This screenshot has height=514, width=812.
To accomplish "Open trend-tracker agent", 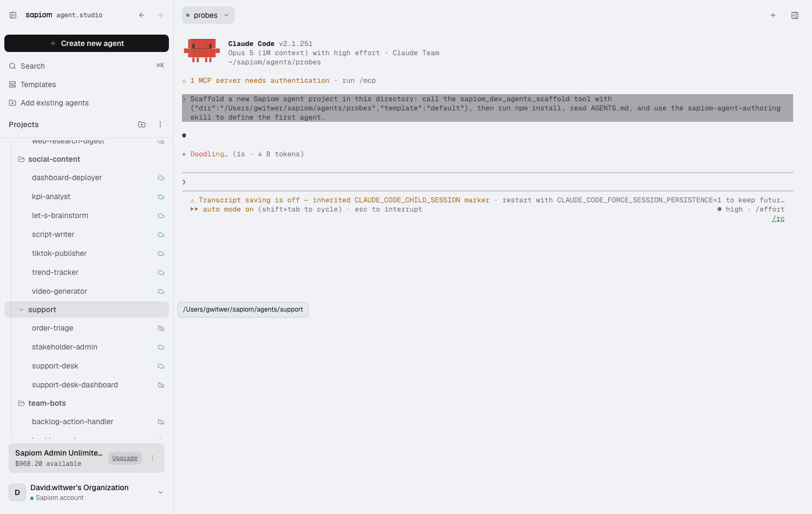I will click(55, 272).
